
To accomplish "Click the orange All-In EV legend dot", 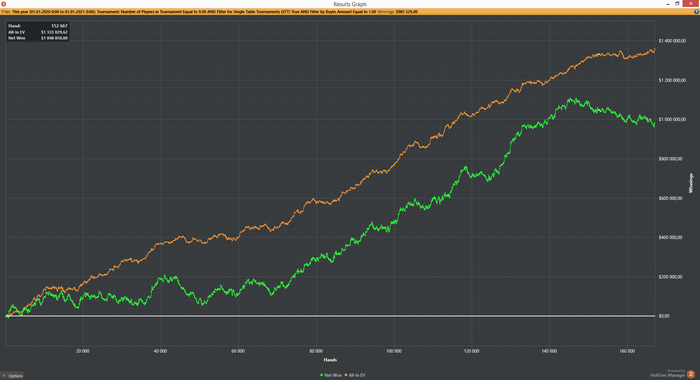I will tap(346, 375).
